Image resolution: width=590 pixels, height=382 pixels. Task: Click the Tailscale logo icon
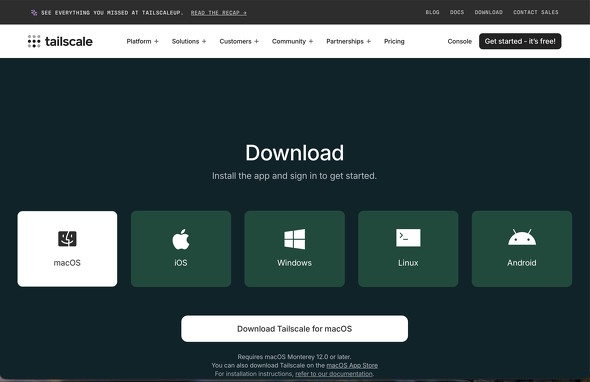tap(34, 41)
